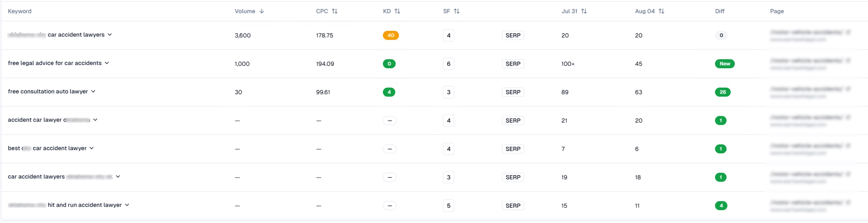Image resolution: width=868 pixels, height=223 pixels.
Task: Click the green New badge in the Diff column
Action: click(x=725, y=64)
